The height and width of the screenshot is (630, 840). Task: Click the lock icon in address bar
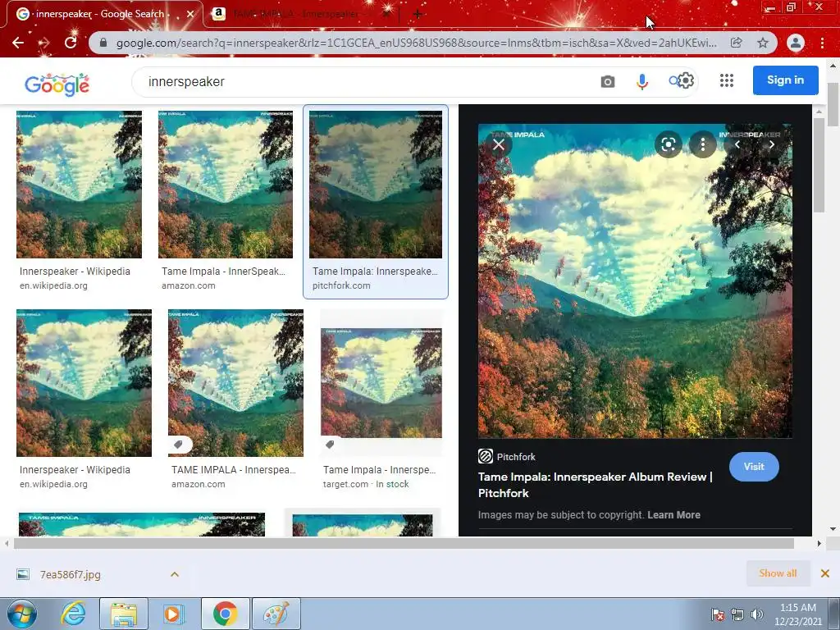pyautogui.click(x=103, y=43)
